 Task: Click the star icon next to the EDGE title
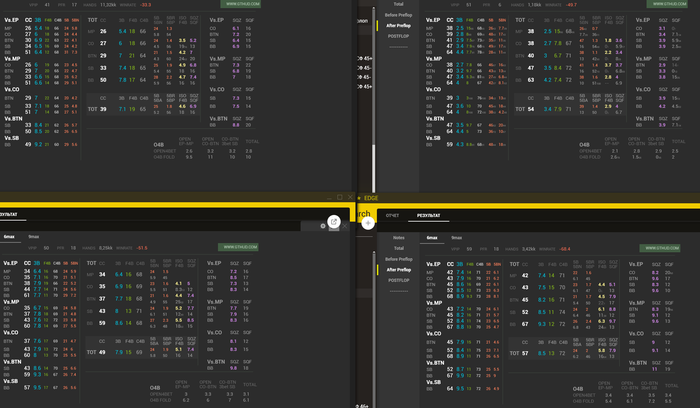359,198
